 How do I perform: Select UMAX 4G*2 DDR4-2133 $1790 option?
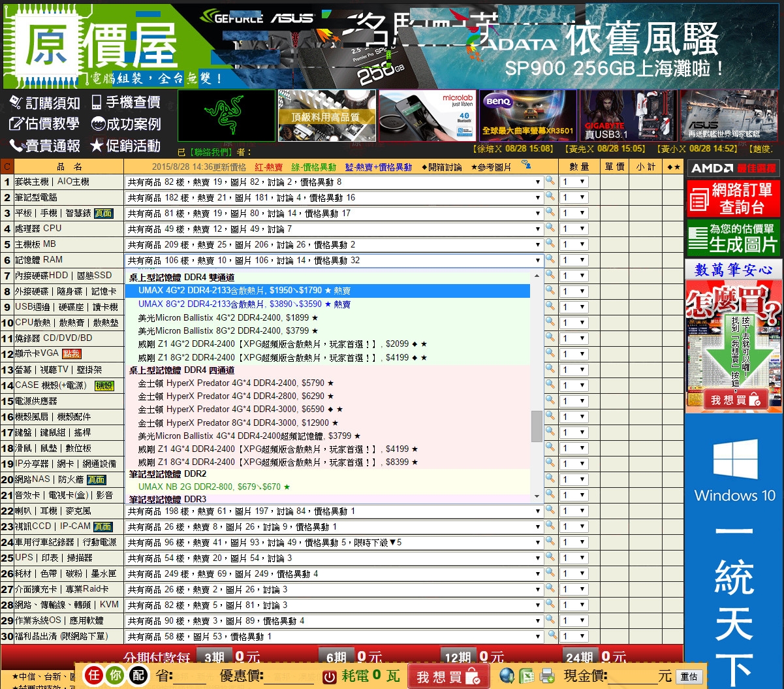[x=327, y=291]
